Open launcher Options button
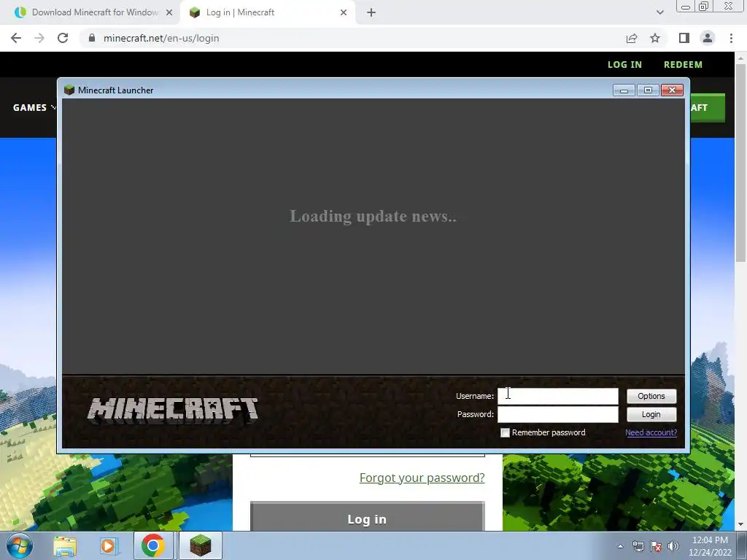Image resolution: width=747 pixels, height=560 pixels. 651,396
